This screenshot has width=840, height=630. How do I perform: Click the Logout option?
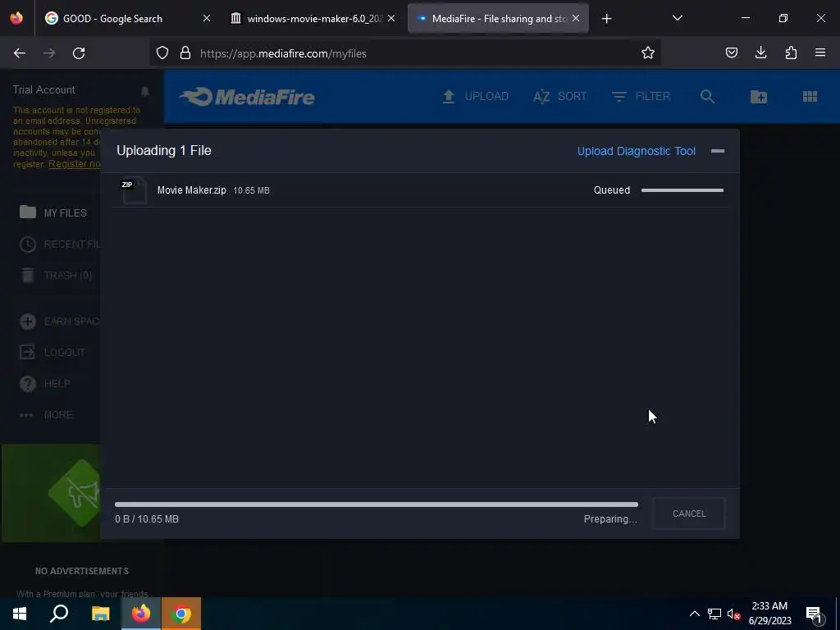click(52, 353)
